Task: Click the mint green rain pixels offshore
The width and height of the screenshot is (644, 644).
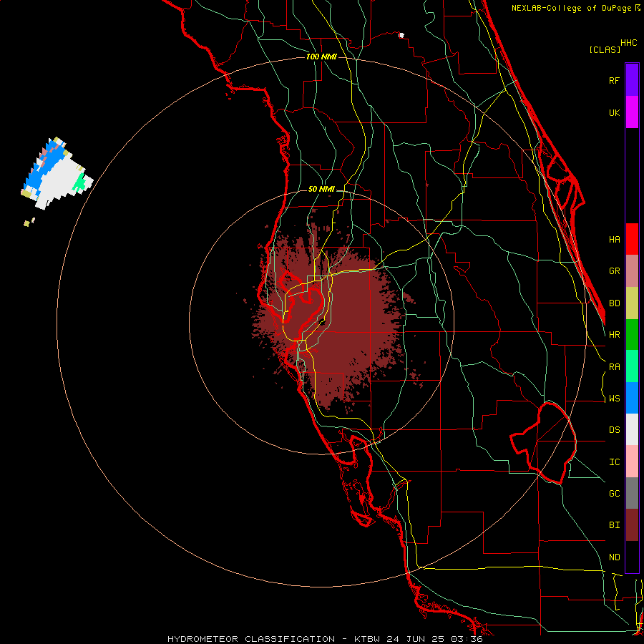Action: click(79, 182)
